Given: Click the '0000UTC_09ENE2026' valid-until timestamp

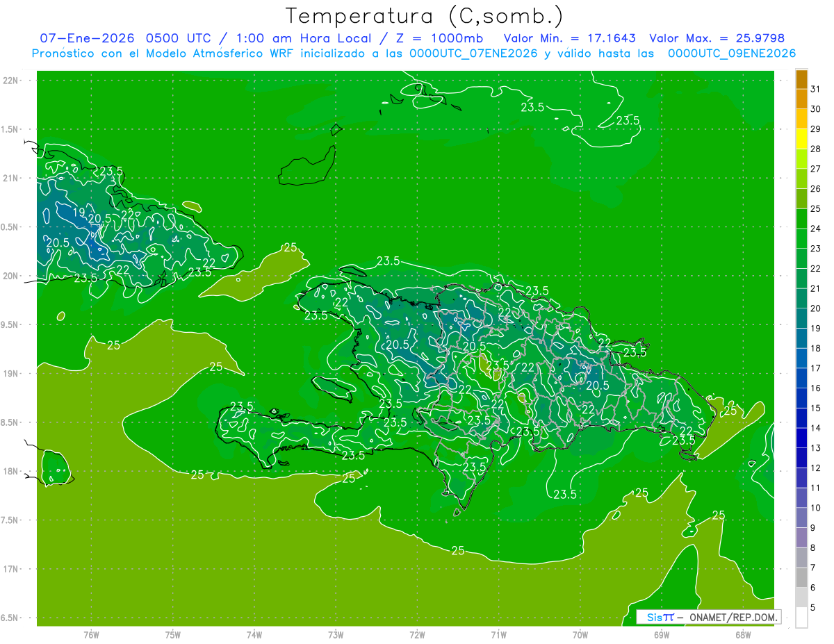Looking at the screenshot, I should 731,53.
